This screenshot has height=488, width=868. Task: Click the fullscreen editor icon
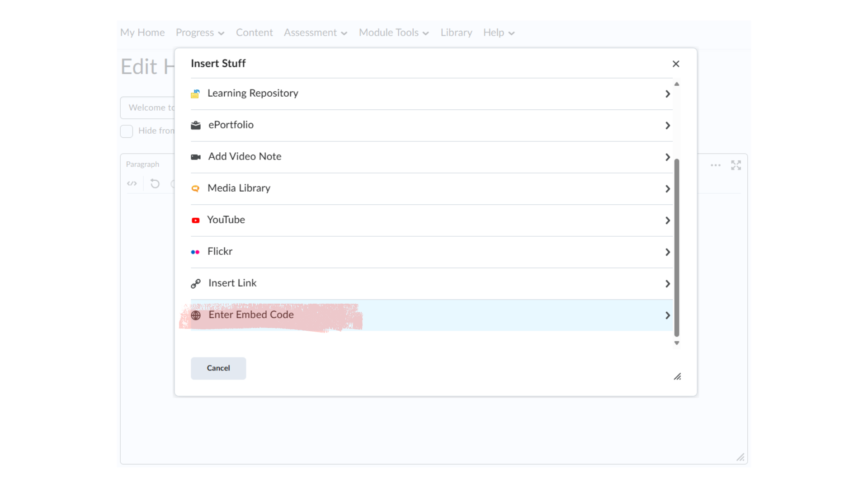click(736, 165)
